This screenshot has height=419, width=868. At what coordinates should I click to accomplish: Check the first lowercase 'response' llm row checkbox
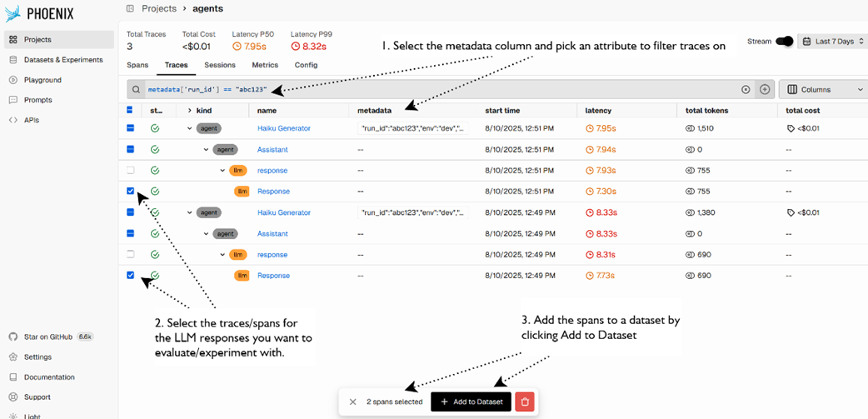(x=130, y=170)
